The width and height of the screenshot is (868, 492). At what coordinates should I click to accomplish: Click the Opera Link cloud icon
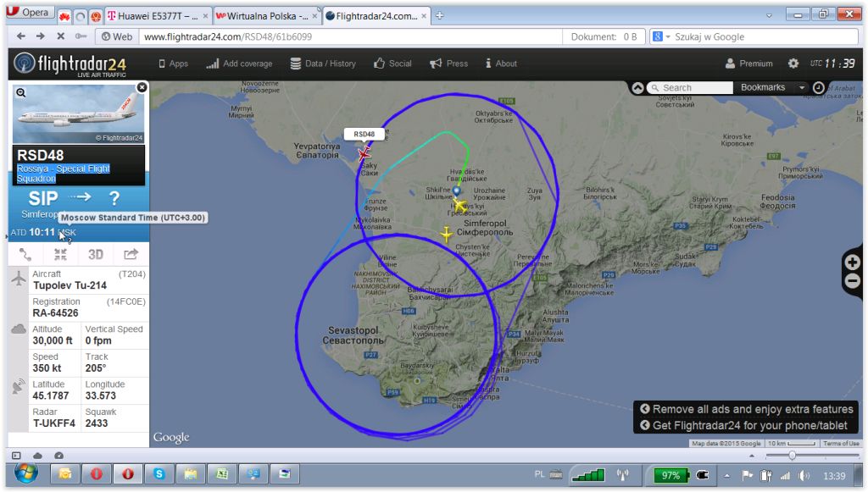(37, 456)
